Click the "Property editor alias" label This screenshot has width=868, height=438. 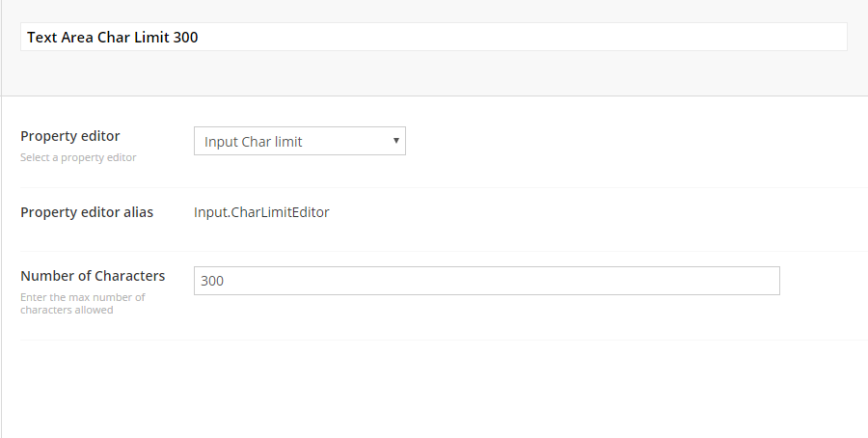tap(87, 212)
